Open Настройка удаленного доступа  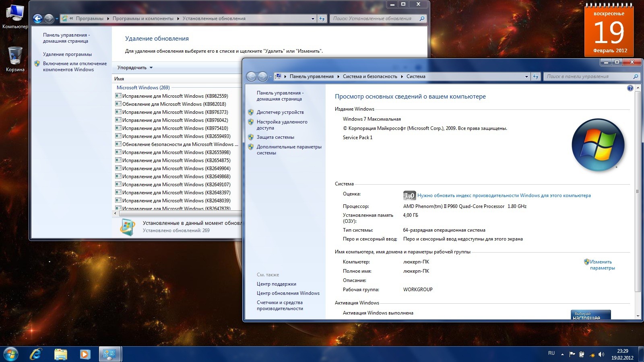pos(282,125)
